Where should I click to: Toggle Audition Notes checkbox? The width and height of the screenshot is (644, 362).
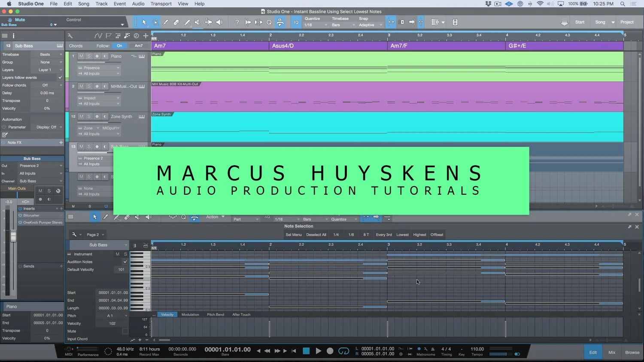125,262
